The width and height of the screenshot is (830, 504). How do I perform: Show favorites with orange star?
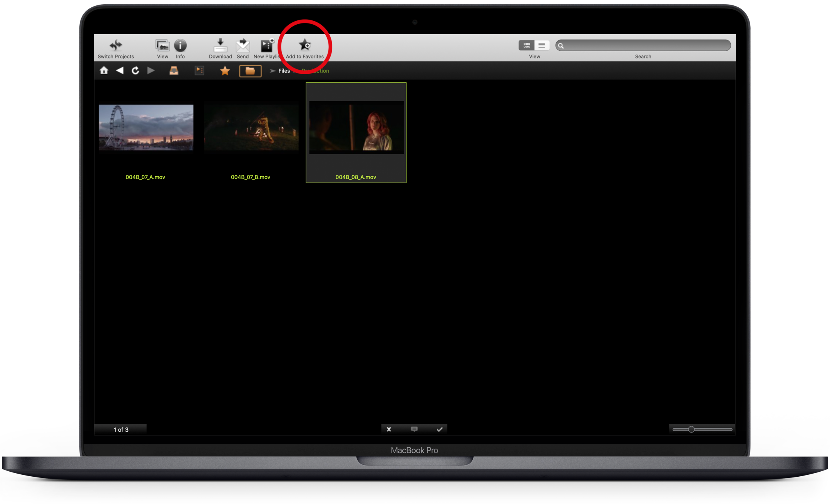pyautogui.click(x=225, y=71)
